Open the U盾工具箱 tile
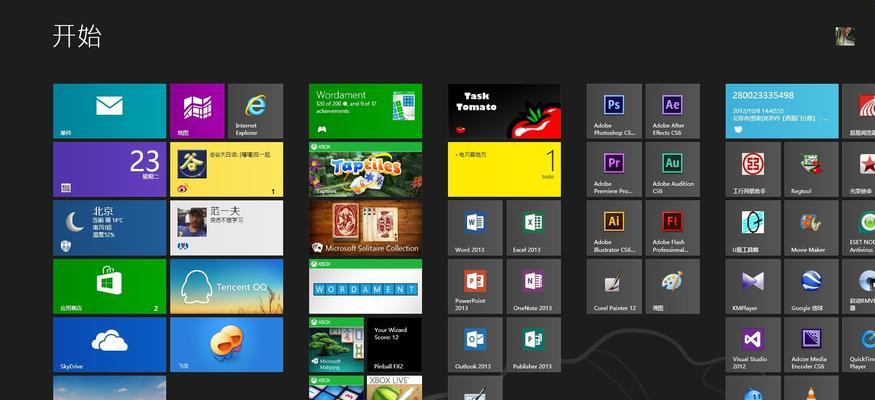Image resolution: width=875 pixels, height=400 pixels. pos(753,228)
